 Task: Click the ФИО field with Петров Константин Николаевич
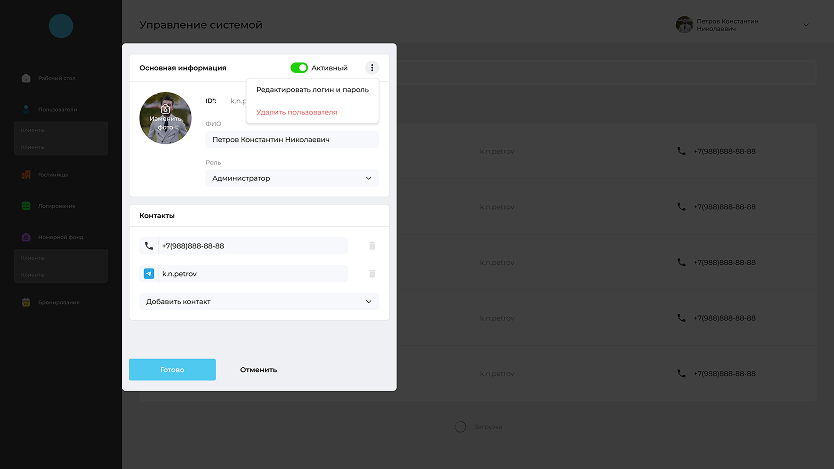292,139
